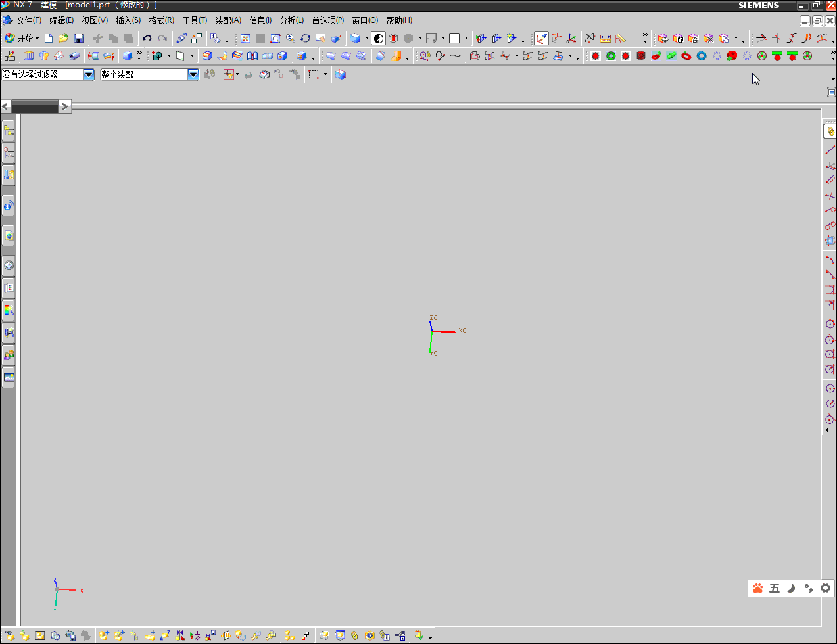Click the Sketch icon in feature toolbar
Screen dimensions: 837x644
[10, 56]
